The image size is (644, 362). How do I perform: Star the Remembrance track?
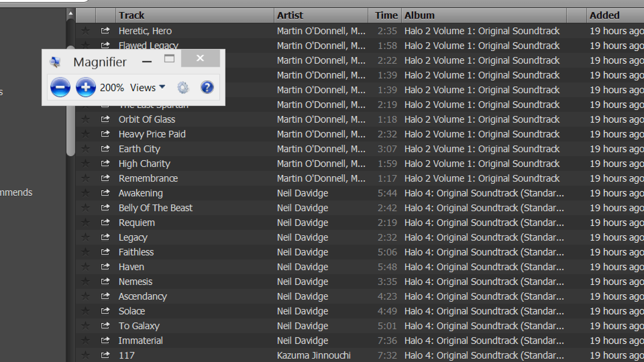click(x=86, y=178)
